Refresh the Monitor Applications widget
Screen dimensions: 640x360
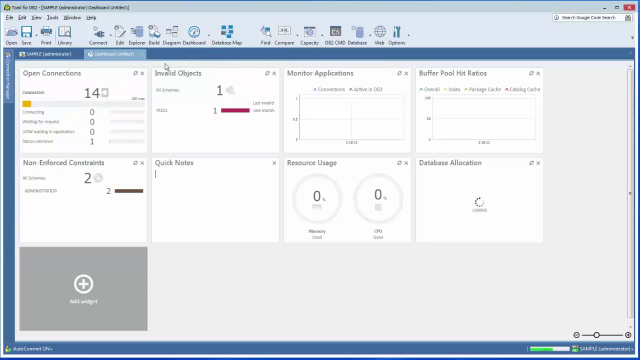click(x=399, y=73)
